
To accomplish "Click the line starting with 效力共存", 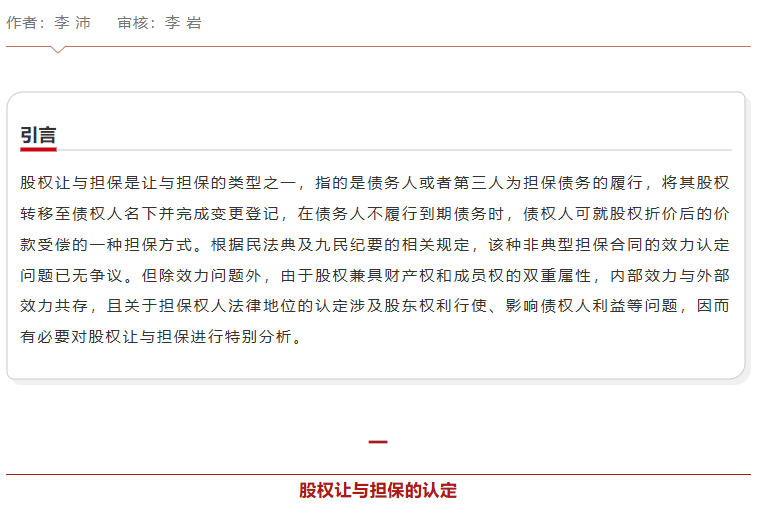I will (x=375, y=307).
